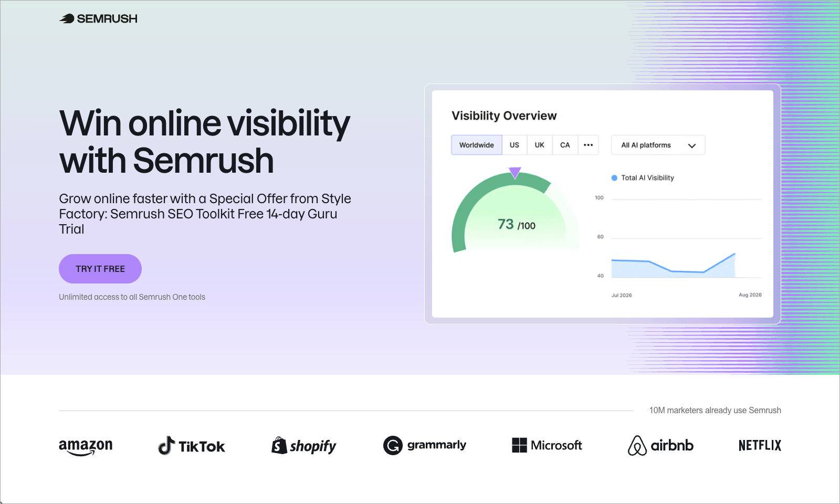Open more regions ellipsis menu
Viewport: 840px width, 504px height.
point(589,145)
